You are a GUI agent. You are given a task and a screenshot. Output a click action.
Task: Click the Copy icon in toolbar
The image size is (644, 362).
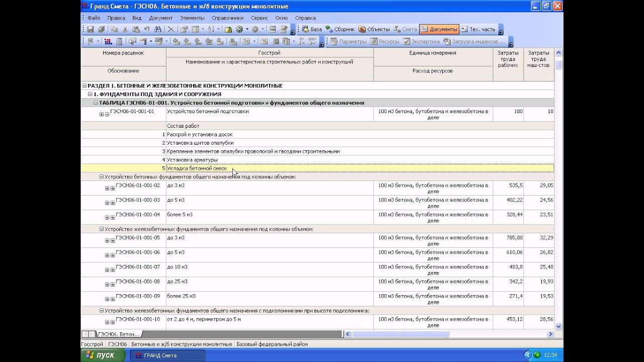(114, 29)
